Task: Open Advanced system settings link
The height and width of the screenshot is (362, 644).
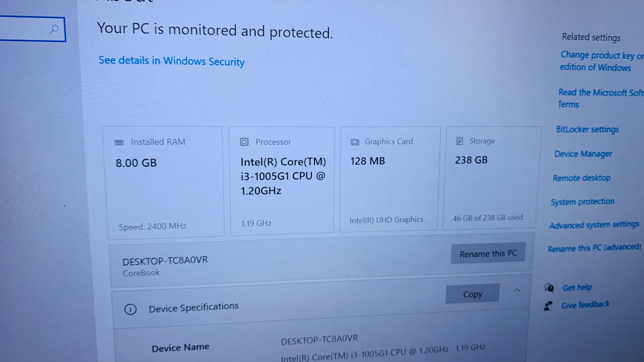Action: point(594,225)
